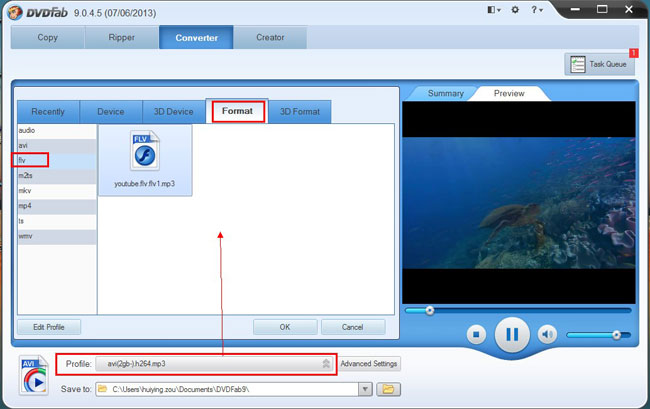Click the red Task Queue notification badge

coord(633,53)
